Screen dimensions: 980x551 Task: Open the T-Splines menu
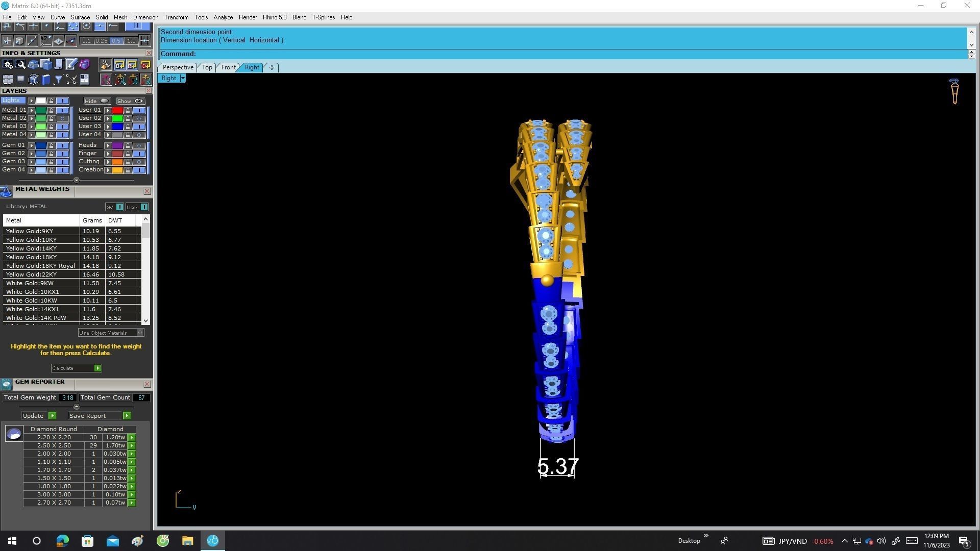324,17
